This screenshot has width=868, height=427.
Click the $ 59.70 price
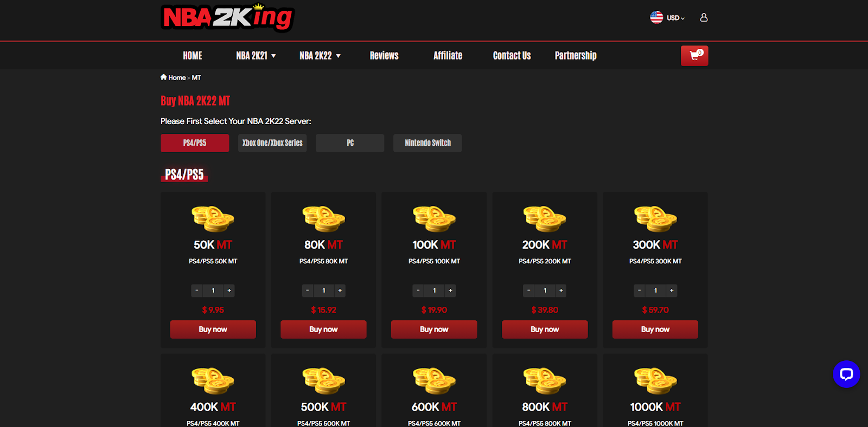point(655,310)
